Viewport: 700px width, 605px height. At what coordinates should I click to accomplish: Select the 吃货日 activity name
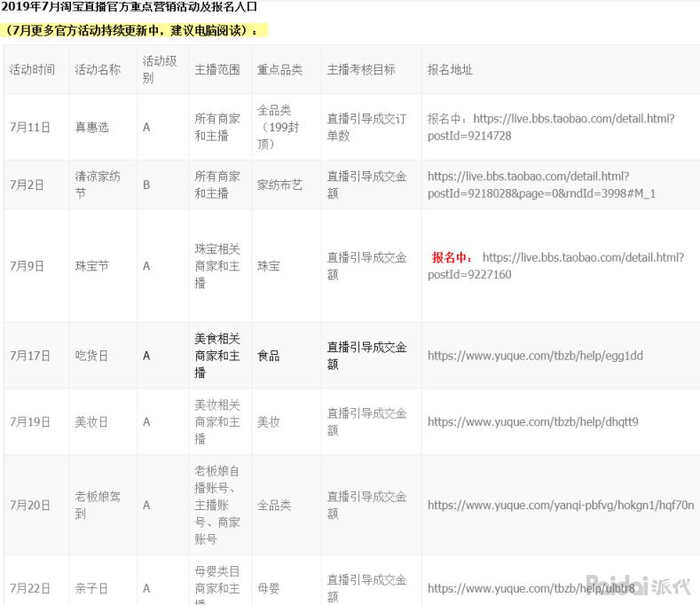(91, 356)
